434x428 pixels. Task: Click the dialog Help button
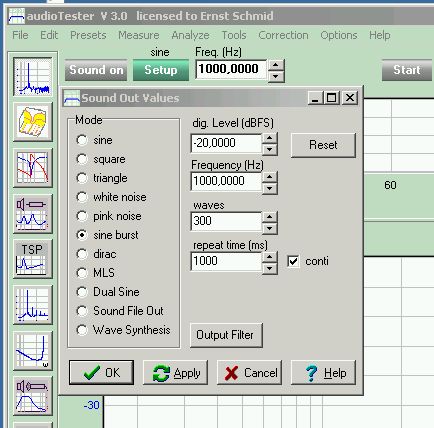pos(323,372)
